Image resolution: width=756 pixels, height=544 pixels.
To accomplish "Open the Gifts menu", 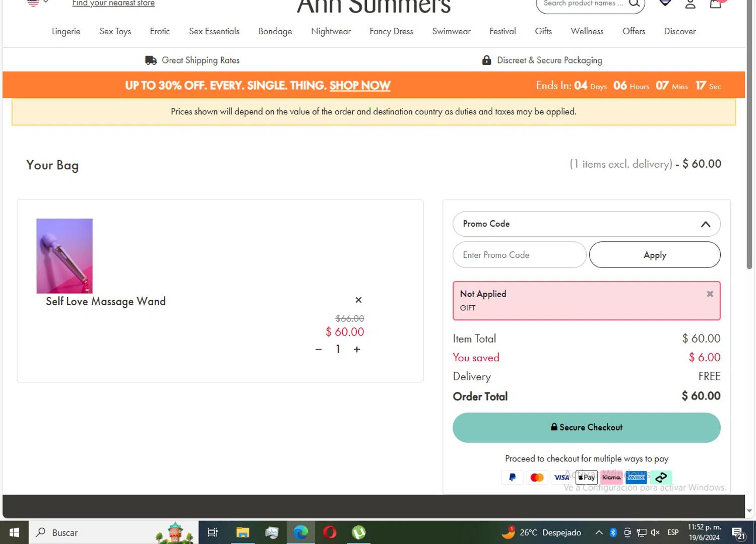I will 543,31.
